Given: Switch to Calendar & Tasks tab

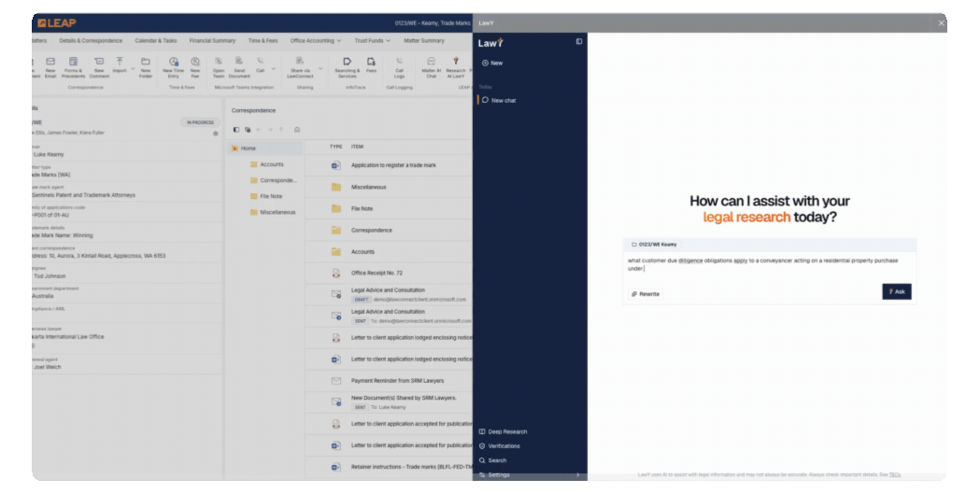Looking at the screenshot, I should (156, 40).
